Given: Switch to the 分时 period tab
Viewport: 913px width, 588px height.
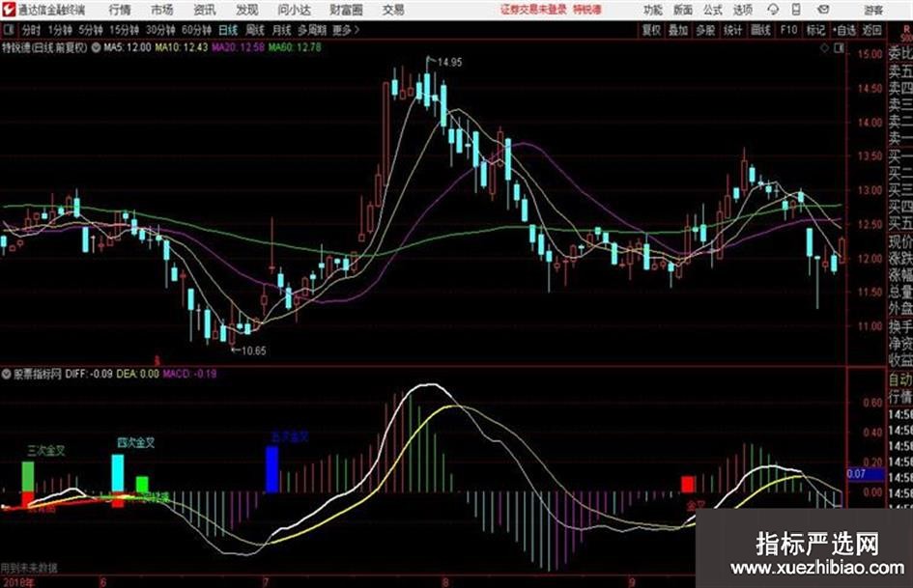Looking at the screenshot, I should pyautogui.click(x=32, y=30).
